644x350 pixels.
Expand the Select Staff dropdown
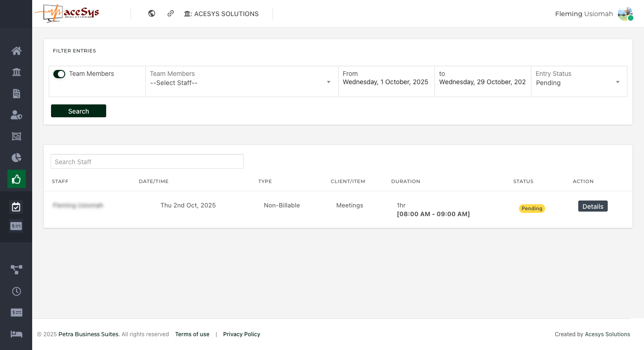pyautogui.click(x=241, y=83)
